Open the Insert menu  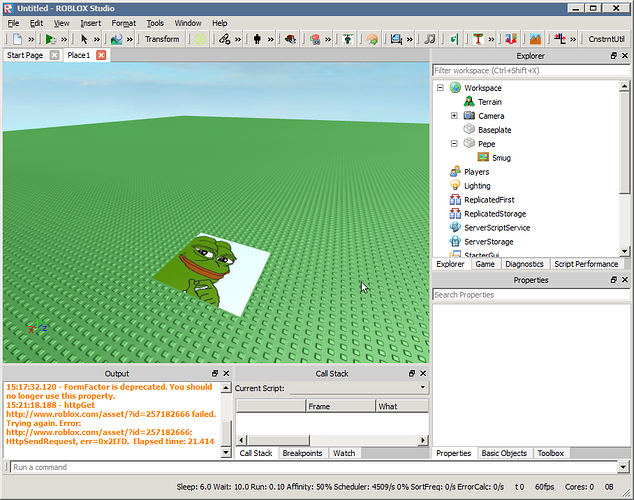pos(91,23)
